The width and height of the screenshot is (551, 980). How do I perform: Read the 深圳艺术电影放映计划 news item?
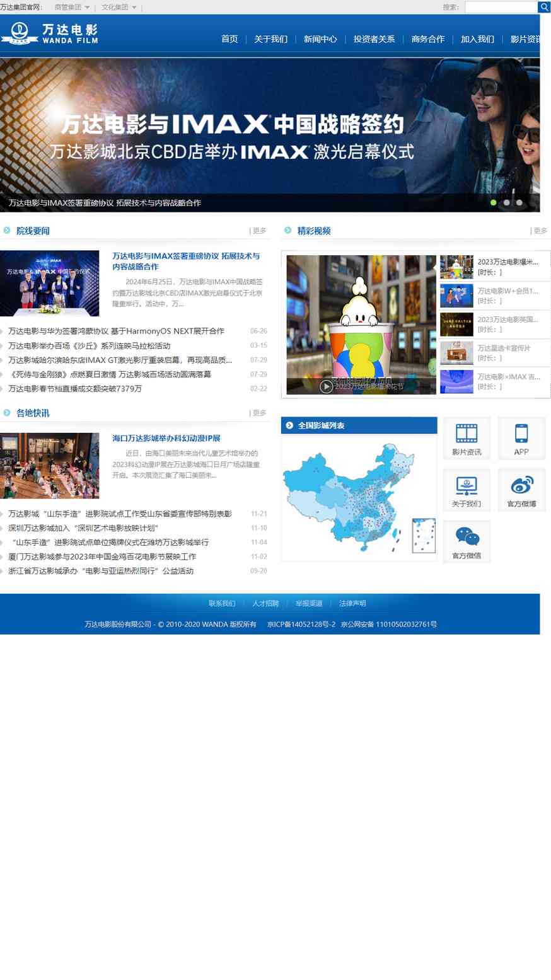(83, 528)
